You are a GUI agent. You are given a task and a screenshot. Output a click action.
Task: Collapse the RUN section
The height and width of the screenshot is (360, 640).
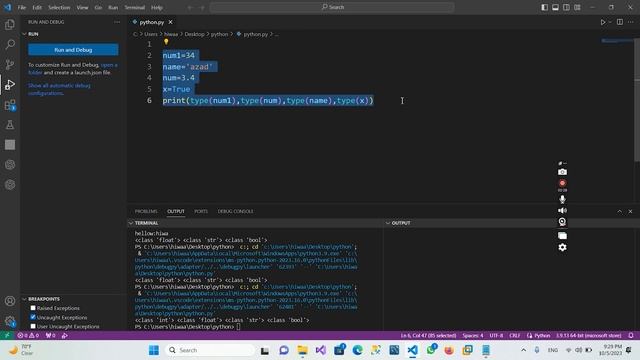point(24,34)
